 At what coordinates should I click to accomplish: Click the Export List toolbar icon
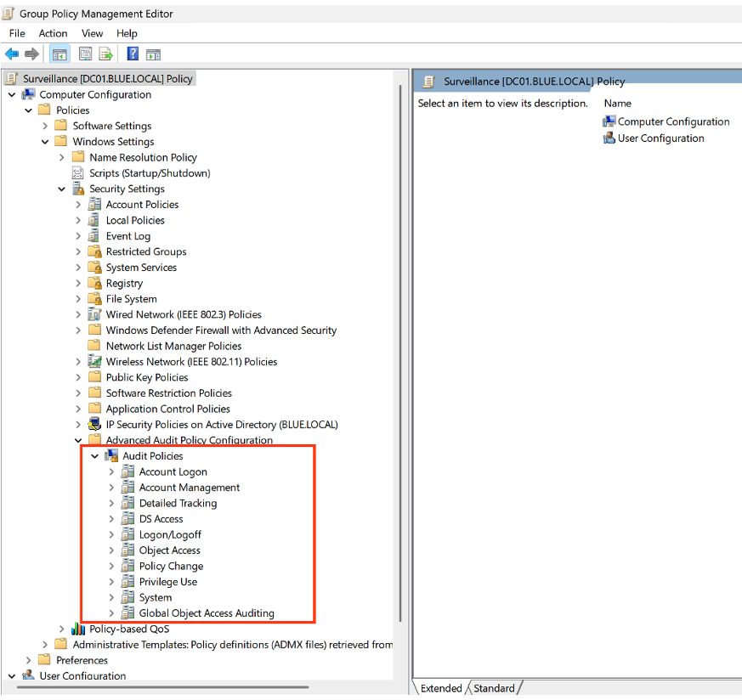click(106, 54)
